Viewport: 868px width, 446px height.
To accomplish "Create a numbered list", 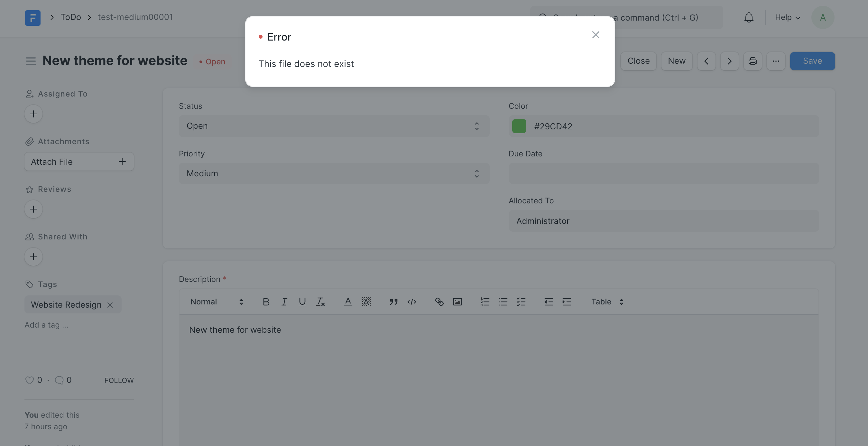I will 485,302.
